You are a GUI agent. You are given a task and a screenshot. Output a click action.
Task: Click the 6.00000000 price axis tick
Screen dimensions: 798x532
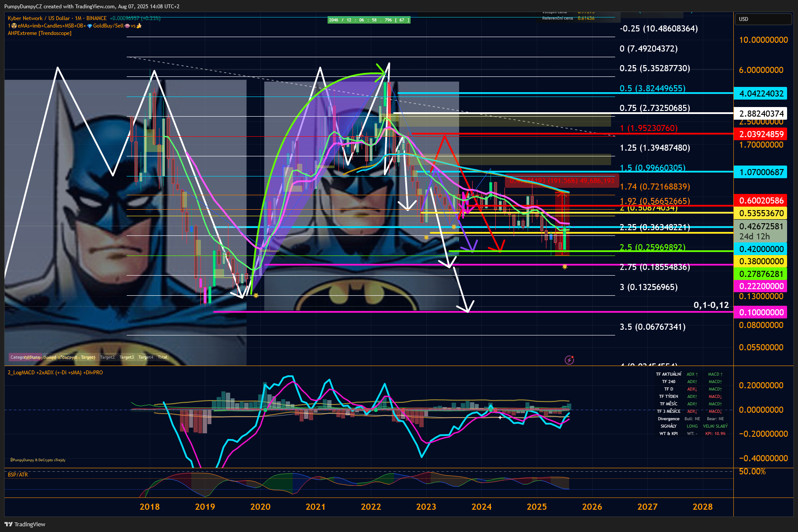tap(761, 70)
